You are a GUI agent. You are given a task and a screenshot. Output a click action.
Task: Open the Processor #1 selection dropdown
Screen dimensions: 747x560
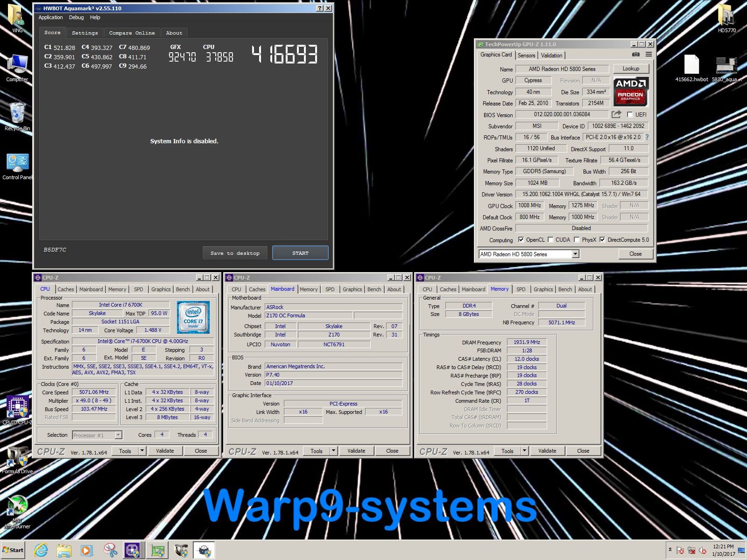click(119, 435)
